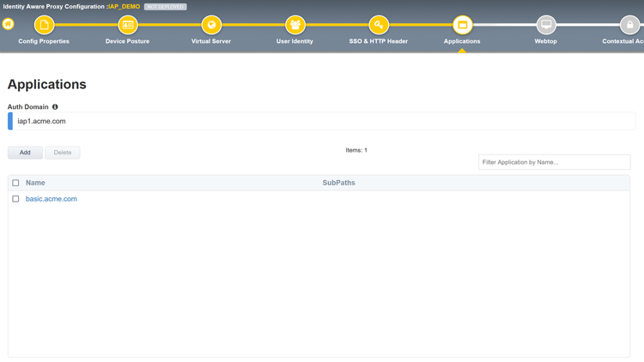Screen dimensions: 644x362
Task: Go to User Identity label
Action: pos(295,41)
